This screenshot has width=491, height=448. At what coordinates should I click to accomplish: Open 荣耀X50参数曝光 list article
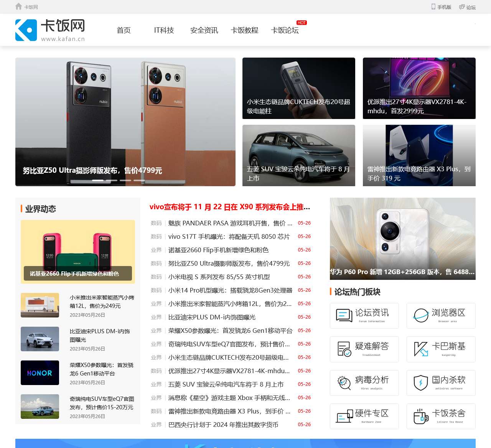pos(230,331)
